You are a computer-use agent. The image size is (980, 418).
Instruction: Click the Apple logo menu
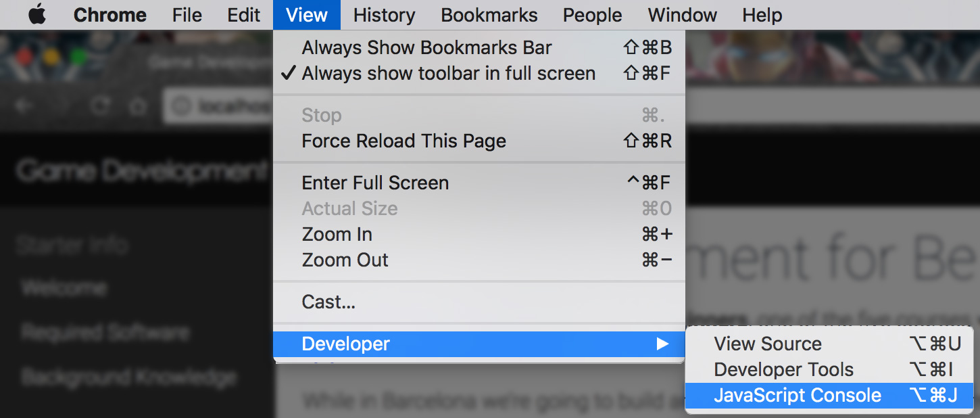point(37,15)
